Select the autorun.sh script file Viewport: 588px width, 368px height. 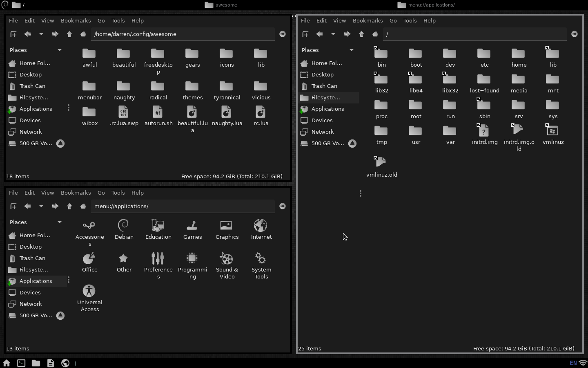tap(158, 116)
